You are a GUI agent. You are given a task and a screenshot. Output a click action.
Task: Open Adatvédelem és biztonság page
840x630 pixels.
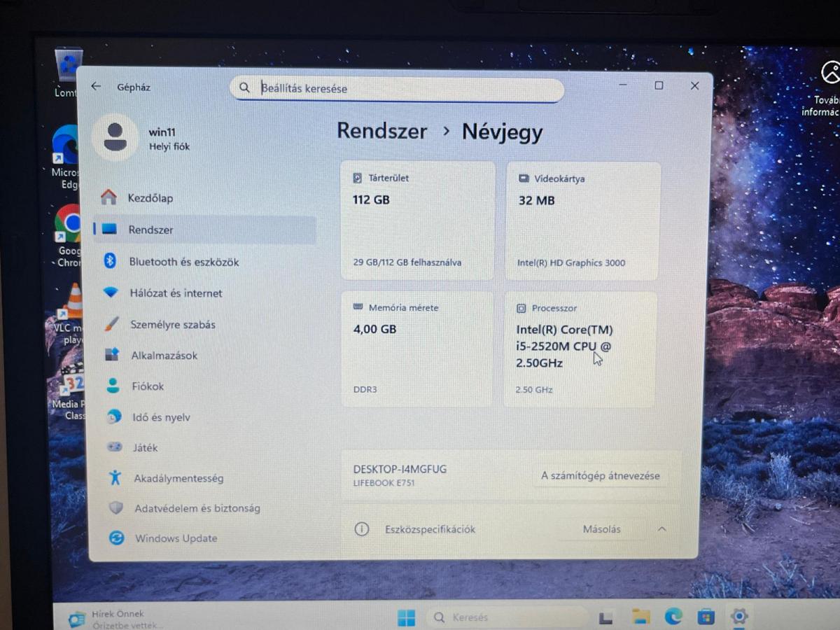click(x=197, y=509)
